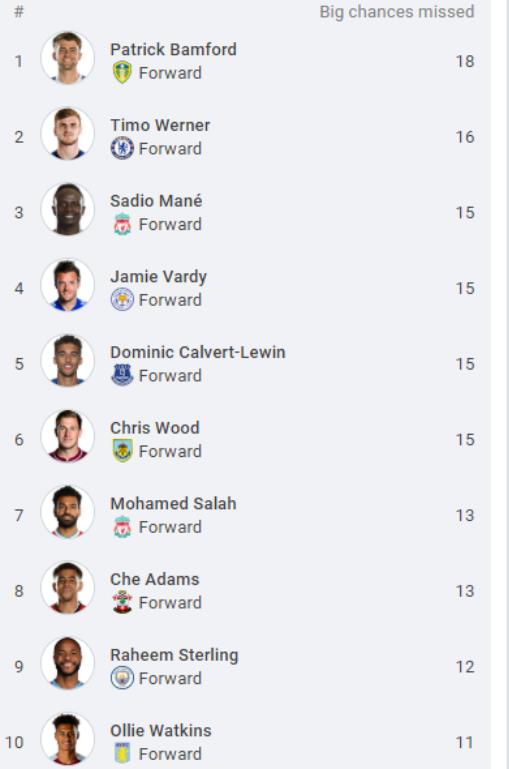The width and height of the screenshot is (509, 769).
Task: Open Patrick Bamford's player photo
Action: [68, 58]
